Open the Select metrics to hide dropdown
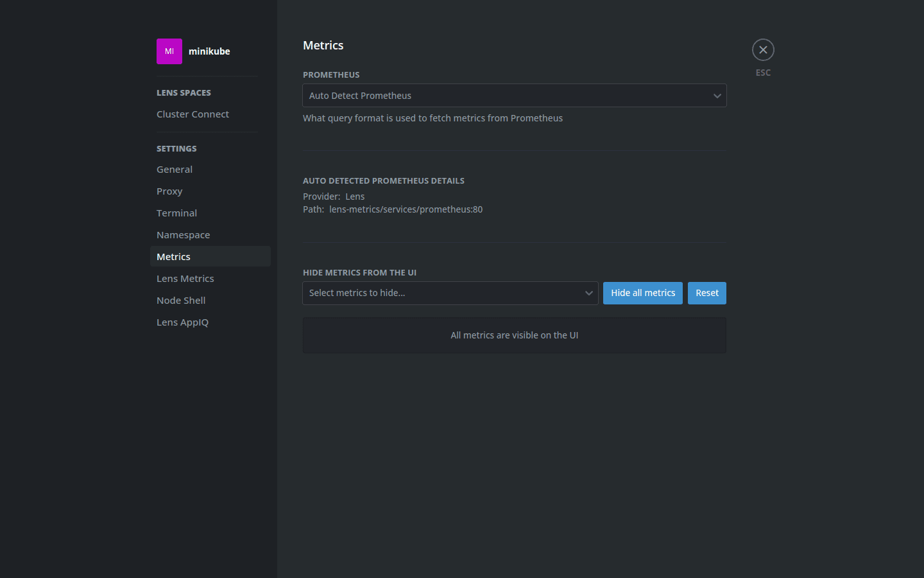The height and width of the screenshot is (578, 924). (x=443, y=293)
